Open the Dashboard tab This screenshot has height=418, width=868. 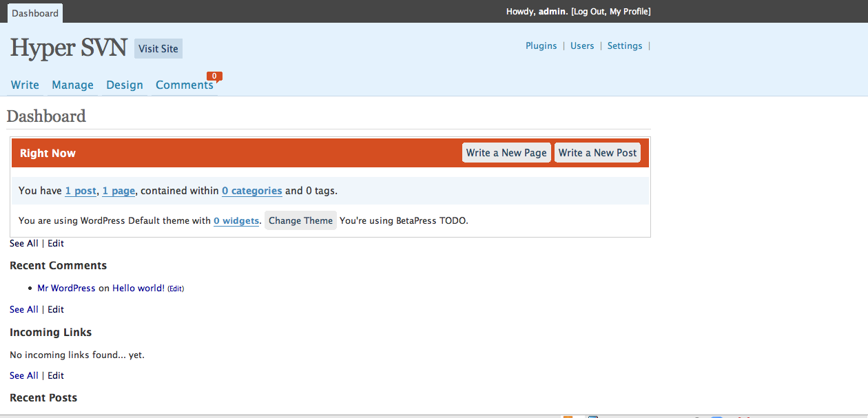coord(35,13)
